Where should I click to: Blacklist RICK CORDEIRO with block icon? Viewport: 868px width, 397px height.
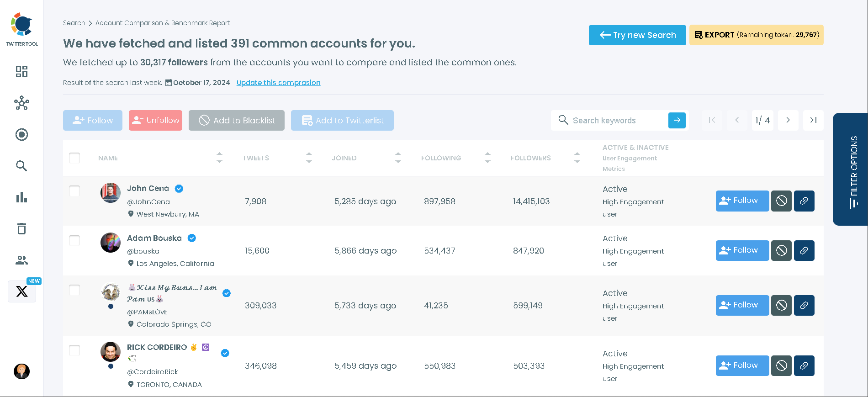click(781, 365)
